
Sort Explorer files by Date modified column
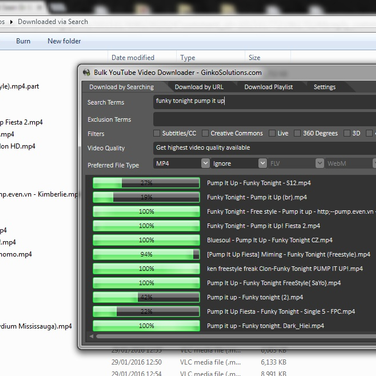(133, 58)
